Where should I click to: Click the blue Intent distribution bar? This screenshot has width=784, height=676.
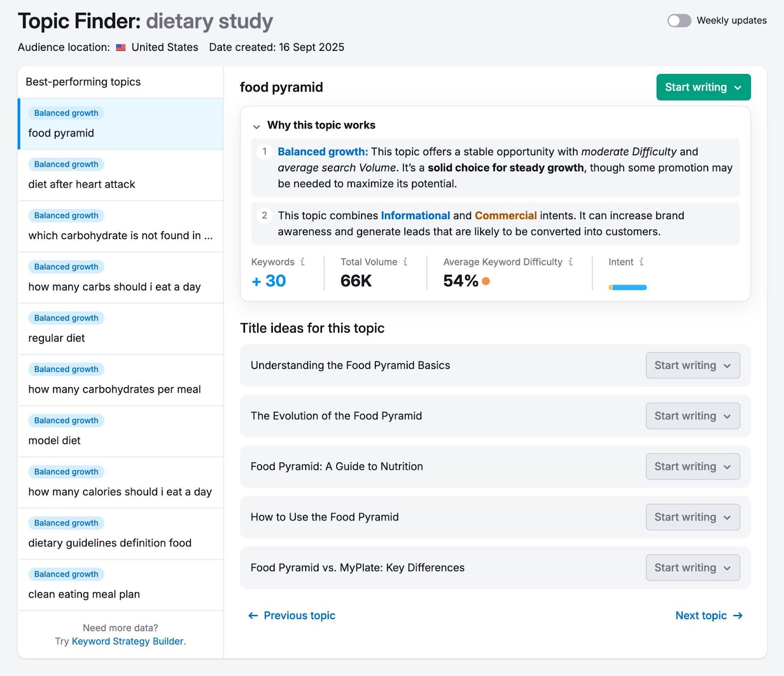pos(628,288)
